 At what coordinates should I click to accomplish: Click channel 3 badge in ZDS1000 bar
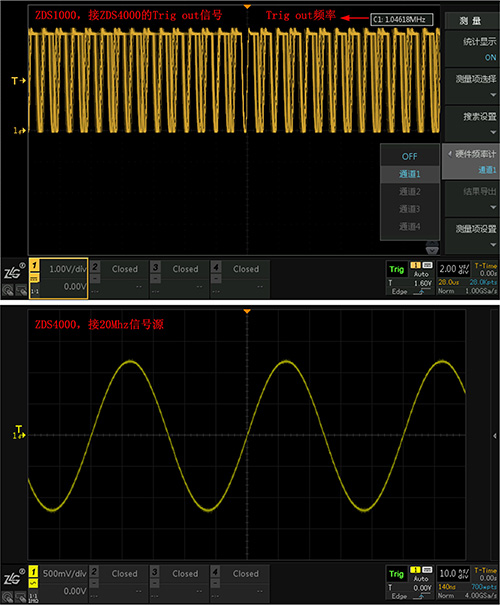tap(155, 266)
